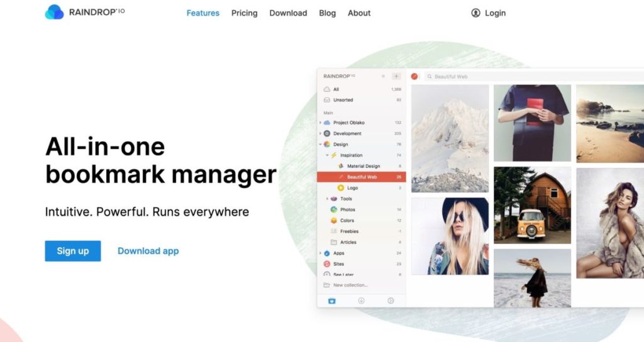Open the Pricing nav item
644x342 pixels.
[x=245, y=13]
